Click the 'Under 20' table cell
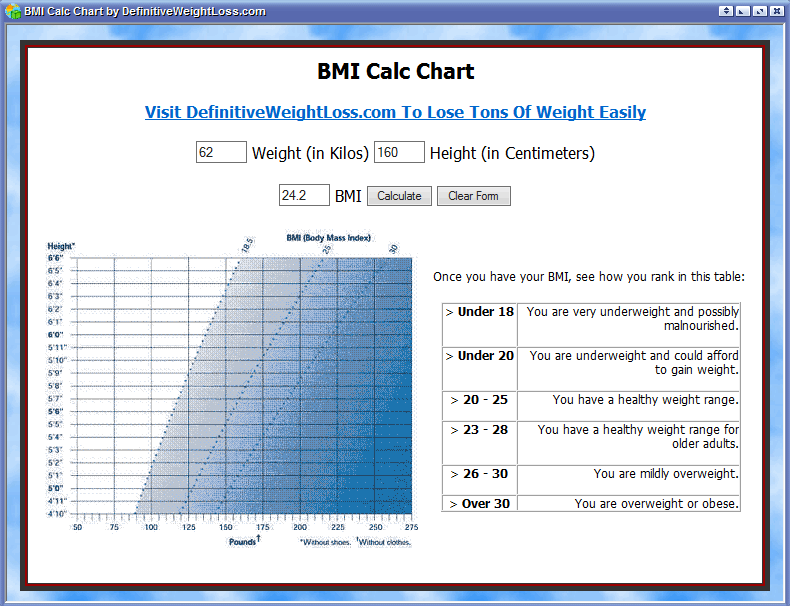The width and height of the screenshot is (790, 606). point(480,368)
